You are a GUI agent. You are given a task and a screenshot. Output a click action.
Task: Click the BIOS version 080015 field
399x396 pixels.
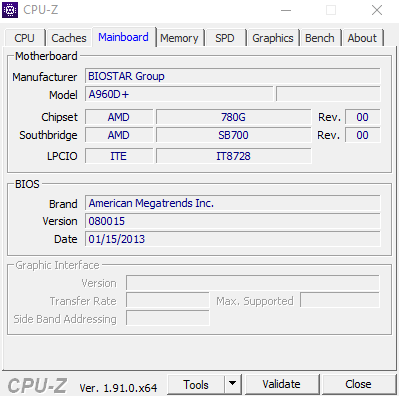[x=233, y=221]
